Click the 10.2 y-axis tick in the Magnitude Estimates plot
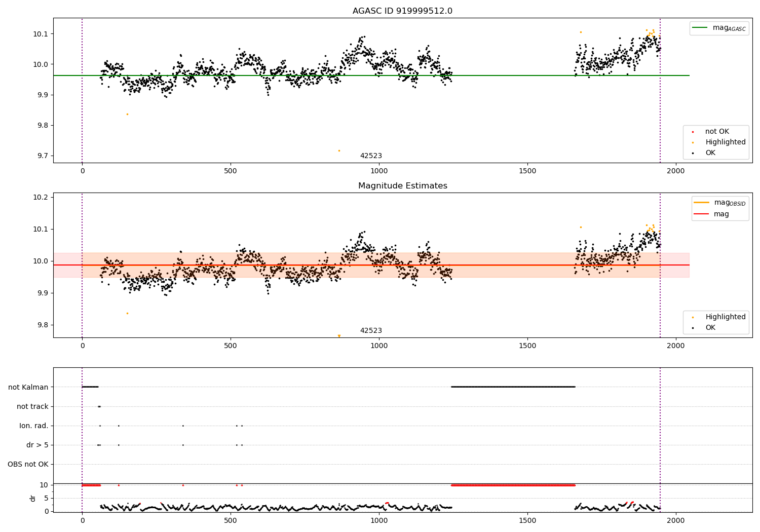 (40, 197)
